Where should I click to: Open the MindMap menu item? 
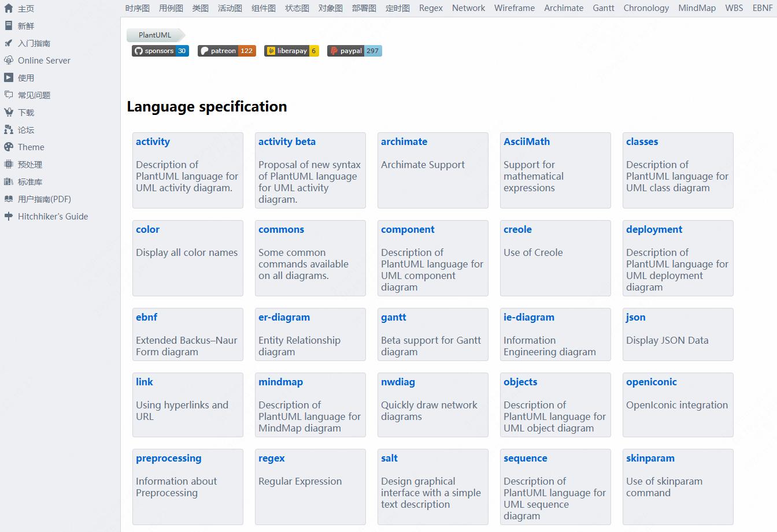(697, 8)
